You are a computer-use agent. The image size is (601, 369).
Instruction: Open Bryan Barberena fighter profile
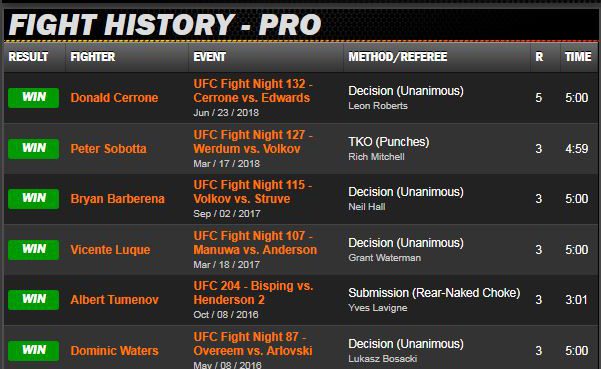pos(118,199)
